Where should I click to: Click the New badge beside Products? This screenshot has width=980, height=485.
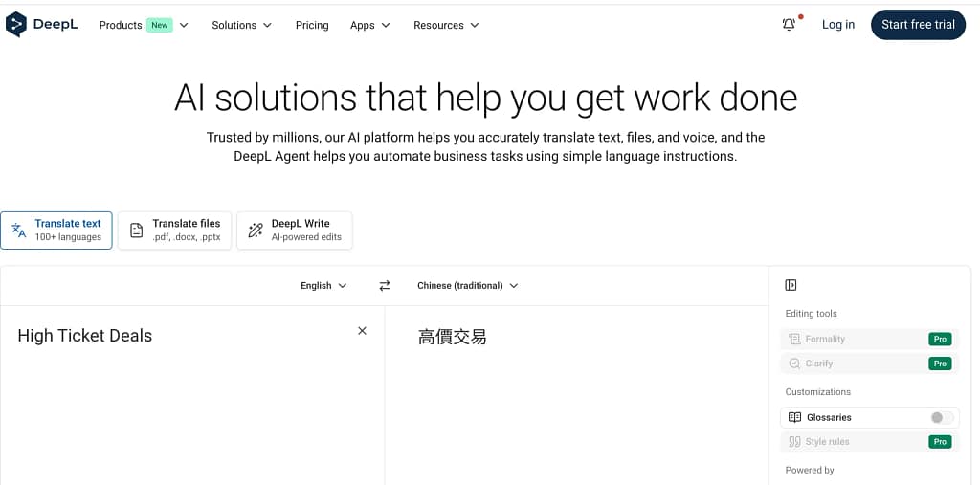pyautogui.click(x=160, y=25)
